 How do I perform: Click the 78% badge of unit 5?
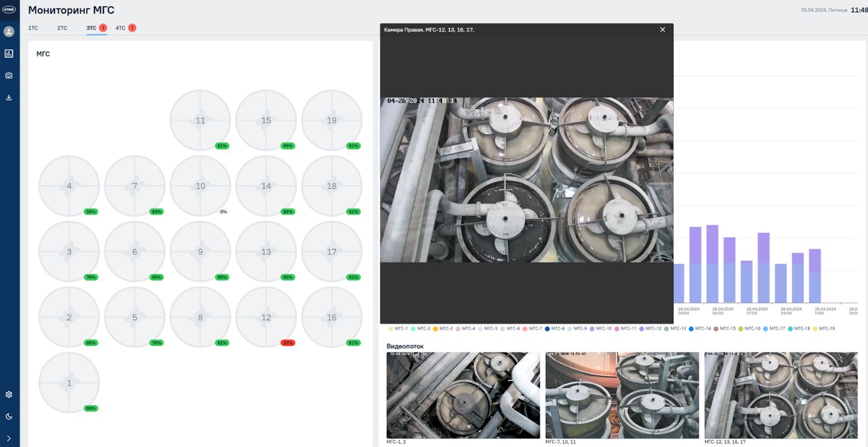pyautogui.click(x=156, y=343)
